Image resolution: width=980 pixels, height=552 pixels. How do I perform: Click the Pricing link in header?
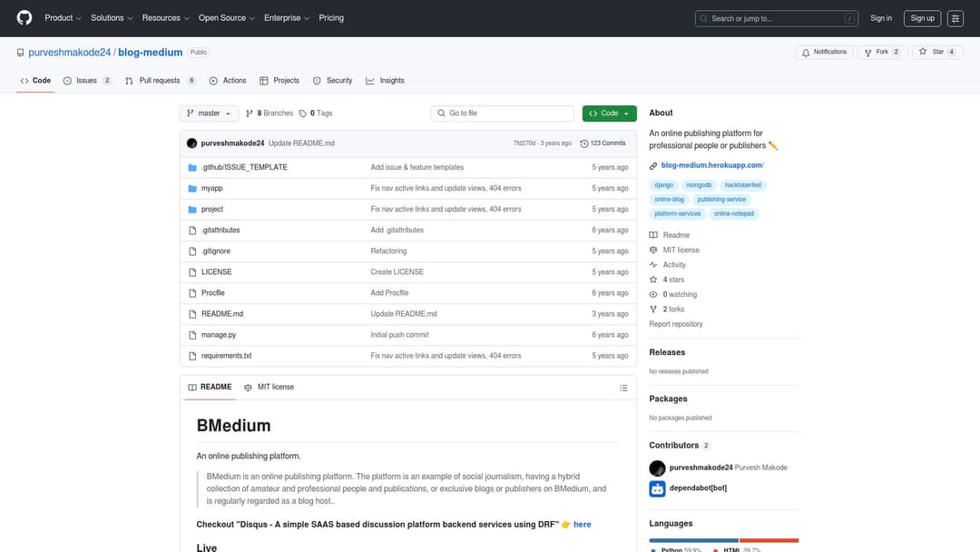pyautogui.click(x=331, y=18)
